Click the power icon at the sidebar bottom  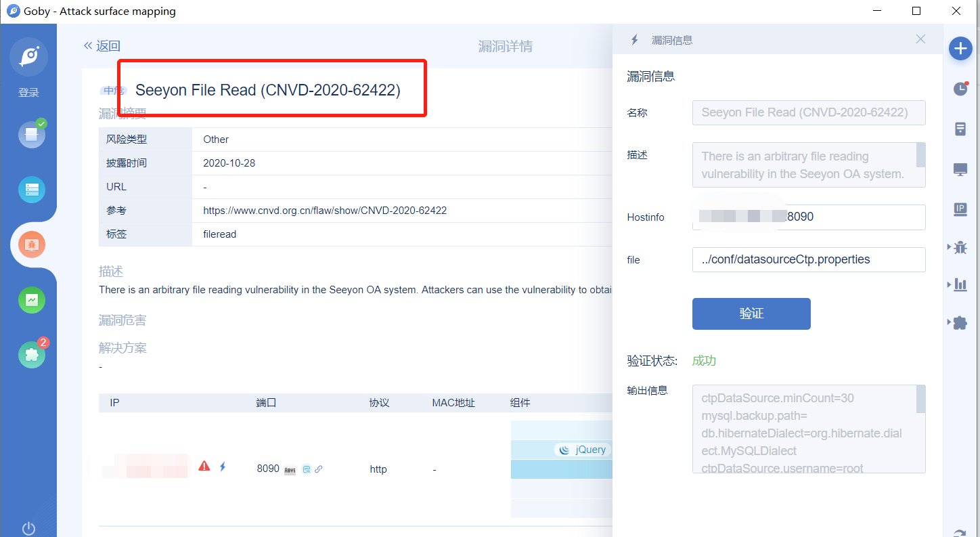pyautogui.click(x=28, y=528)
